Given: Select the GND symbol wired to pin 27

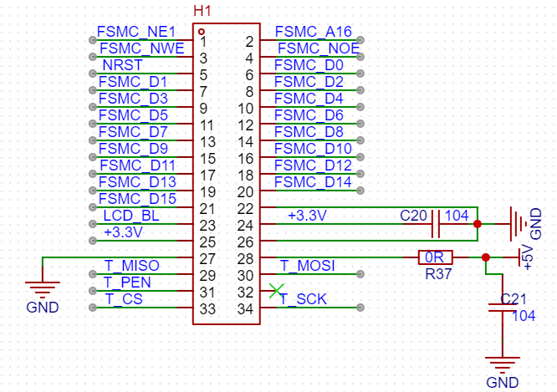Looking at the screenshot, I should (43, 291).
